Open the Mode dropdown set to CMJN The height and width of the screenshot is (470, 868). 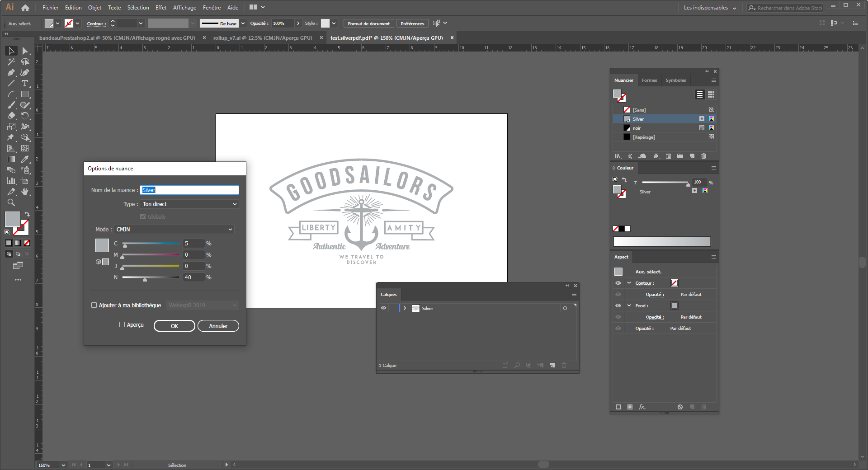pos(174,230)
